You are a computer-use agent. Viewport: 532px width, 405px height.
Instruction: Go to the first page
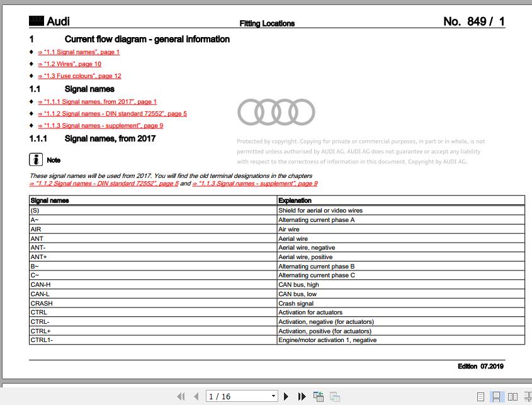[x=181, y=396]
